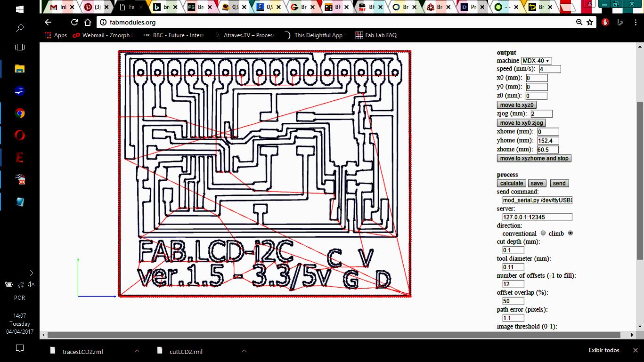This screenshot has height=362, width=644.
Task: Switch to Chrome in the taskbar
Action: (20, 113)
